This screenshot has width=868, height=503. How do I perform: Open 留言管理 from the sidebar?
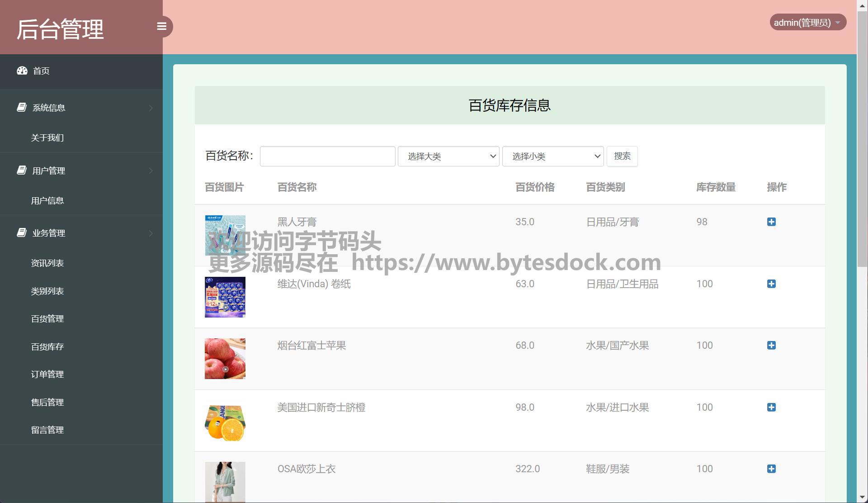[x=47, y=430]
